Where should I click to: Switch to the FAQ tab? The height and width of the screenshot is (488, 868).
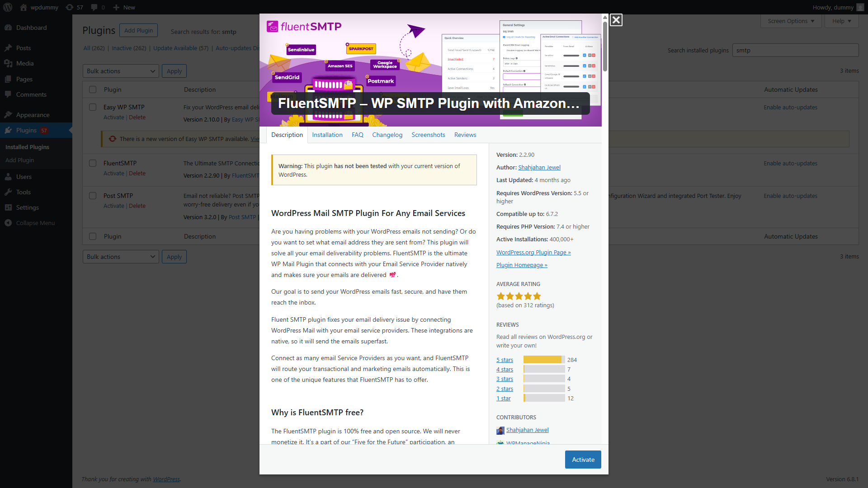358,135
